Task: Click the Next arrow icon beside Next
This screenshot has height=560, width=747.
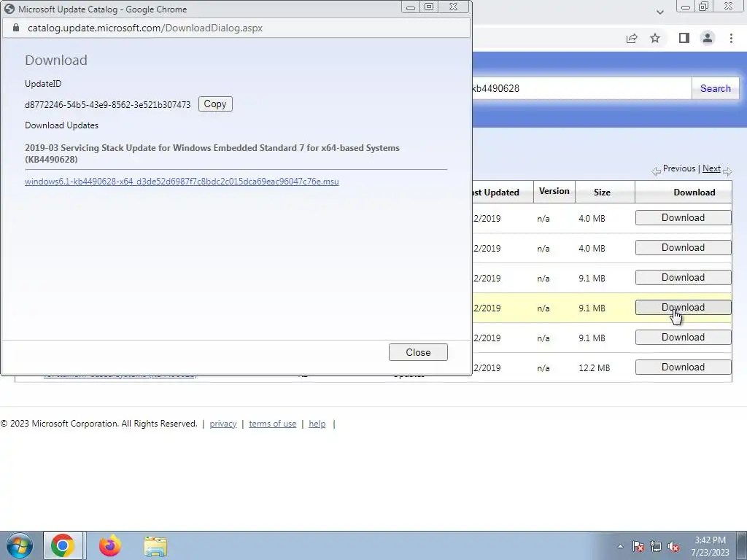Action: pyautogui.click(x=727, y=171)
